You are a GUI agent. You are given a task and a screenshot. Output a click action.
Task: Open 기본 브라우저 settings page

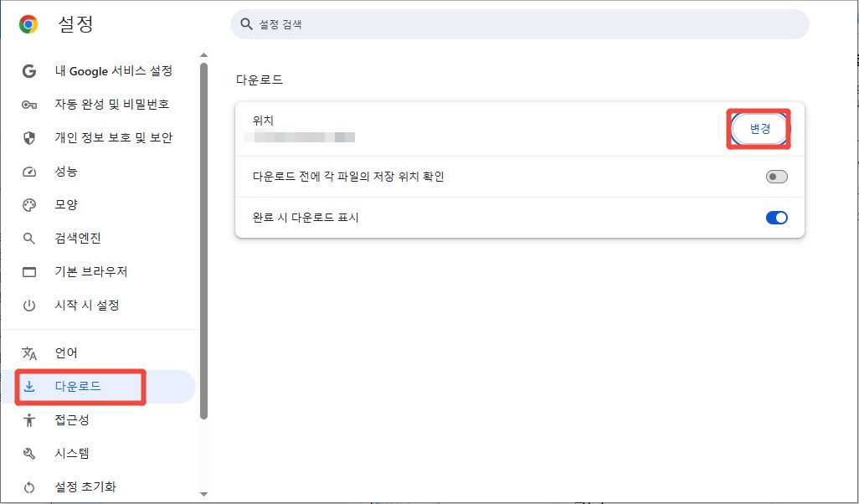(x=91, y=272)
